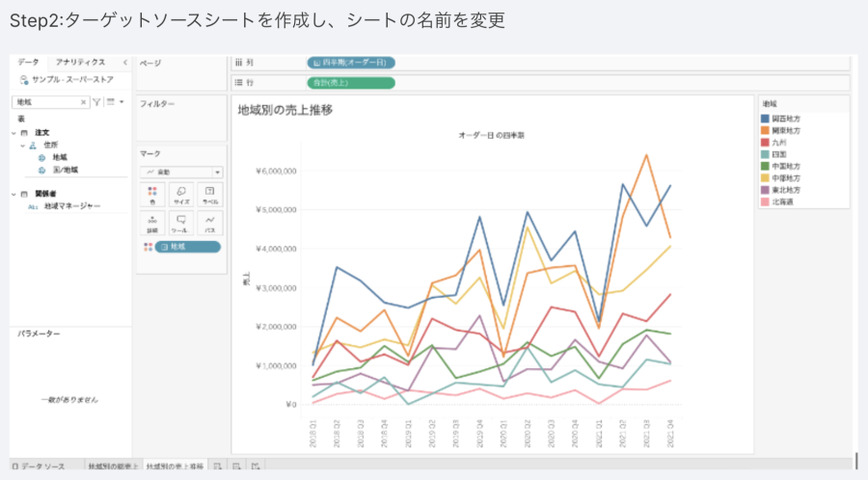Open the 詳細 (Detail) marks card button
This screenshot has height=480, width=868.
pyautogui.click(x=151, y=224)
